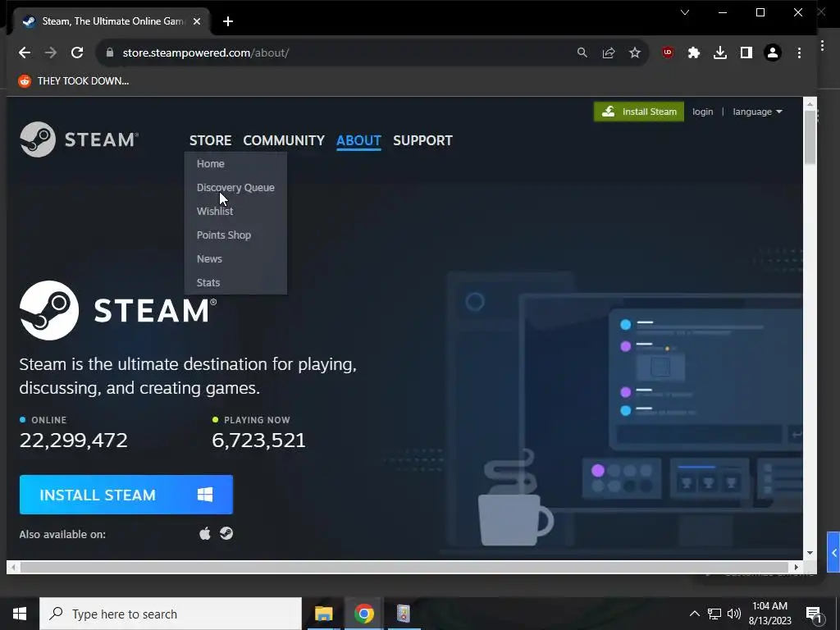Viewport: 840px width, 630px height.
Task: Click the Steam logo in header
Action: point(80,139)
